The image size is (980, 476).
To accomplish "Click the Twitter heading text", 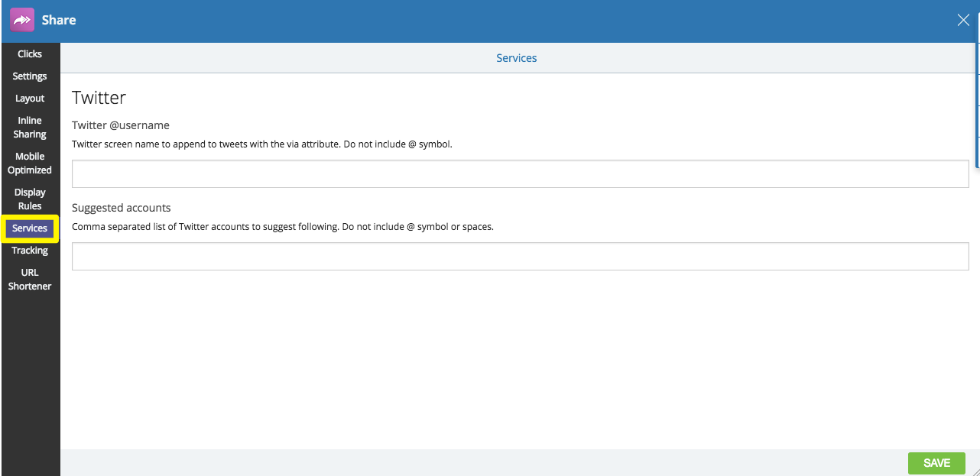I will 99,98.
